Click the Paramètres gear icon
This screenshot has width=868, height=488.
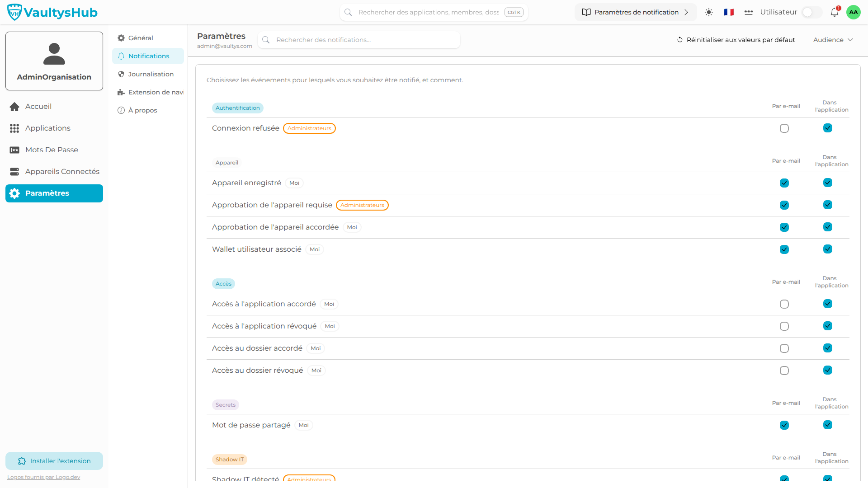(14, 193)
